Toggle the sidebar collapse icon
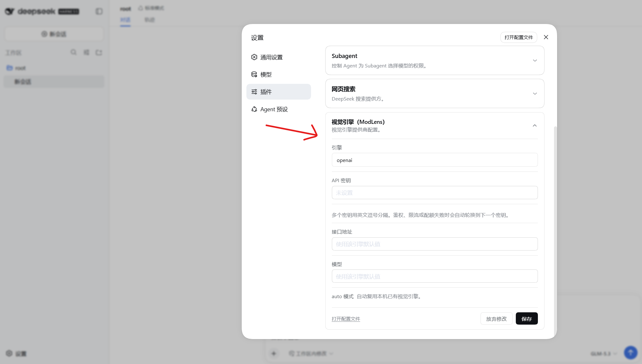The image size is (642, 364). [99, 11]
